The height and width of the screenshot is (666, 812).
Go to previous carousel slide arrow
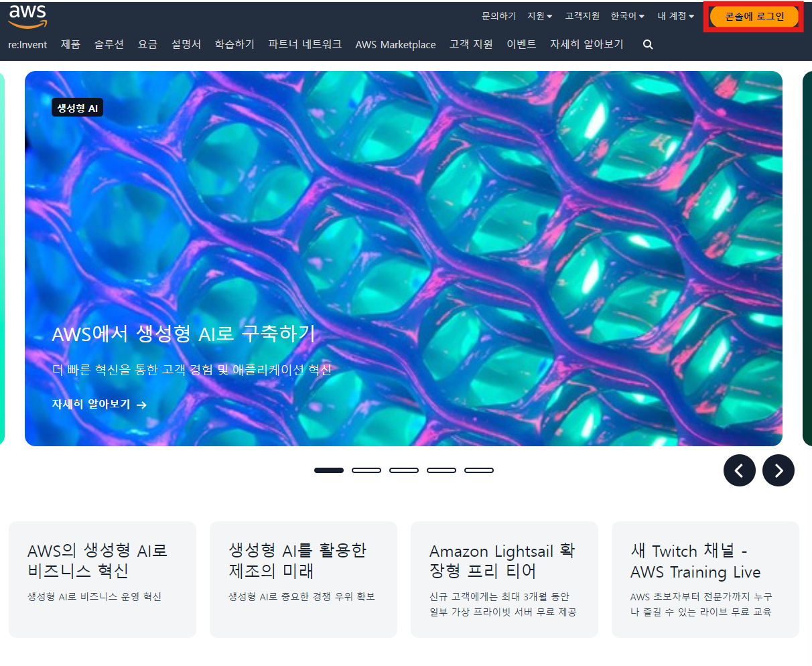tap(740, 470)
